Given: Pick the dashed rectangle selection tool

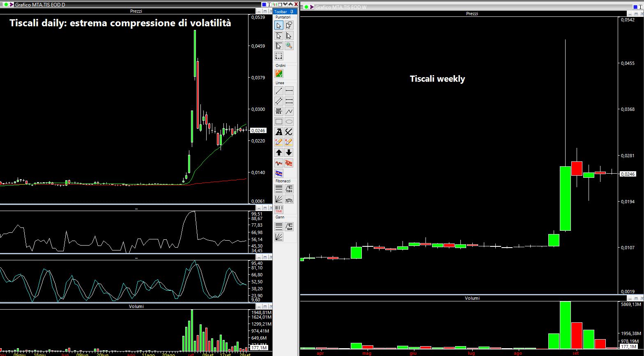Looking at the screenshot, I should [x=279, y=56].
